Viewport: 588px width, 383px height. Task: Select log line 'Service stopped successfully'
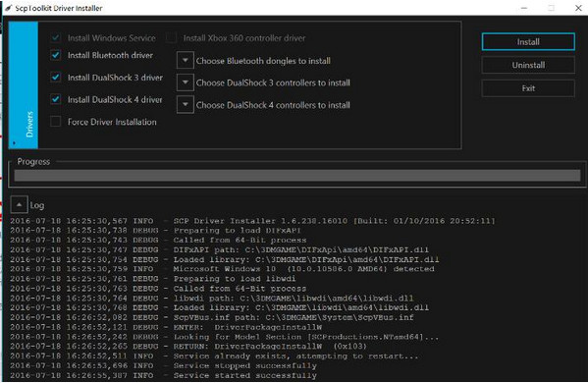[x=163, y=365]
